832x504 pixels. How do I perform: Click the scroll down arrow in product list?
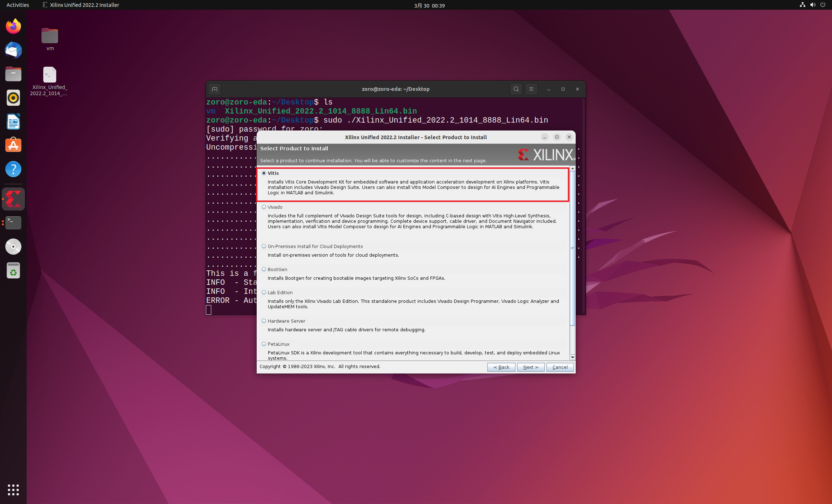572,357
